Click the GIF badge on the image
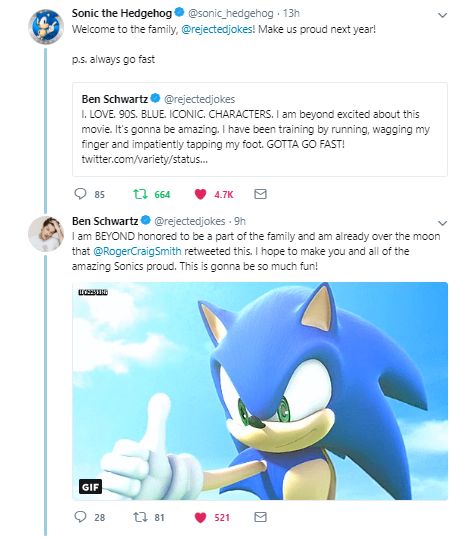 point(90,487)
